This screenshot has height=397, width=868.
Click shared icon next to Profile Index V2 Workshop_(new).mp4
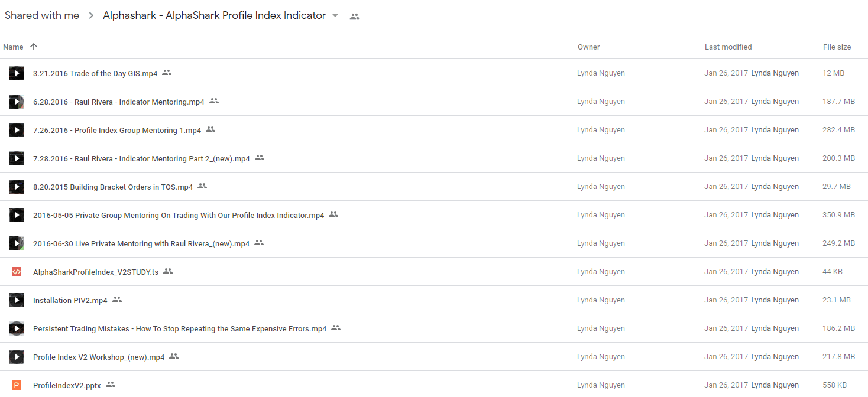click(x=174, y=356)
